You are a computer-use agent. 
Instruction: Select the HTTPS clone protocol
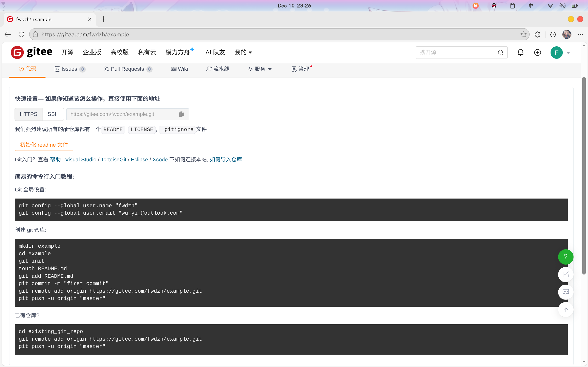pyautogui.click(x=28, y=114)
